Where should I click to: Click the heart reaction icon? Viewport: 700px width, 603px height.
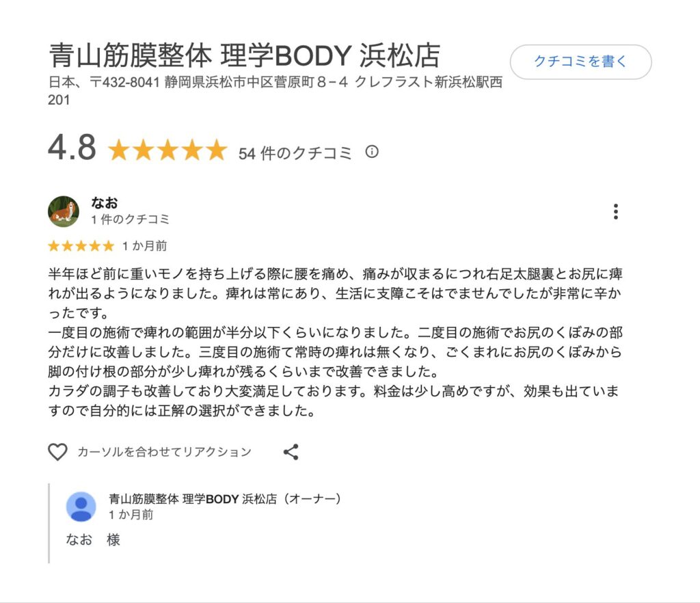pyautogui.click(x=57, y=452)
